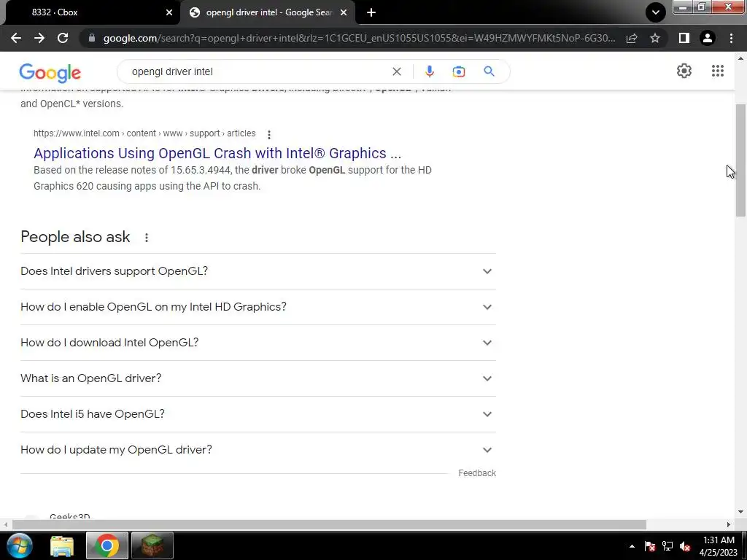The image size is (747, 560).
Task: Open the muted volume tray icon
Action: pyautogui.click(x=685, y=546)
